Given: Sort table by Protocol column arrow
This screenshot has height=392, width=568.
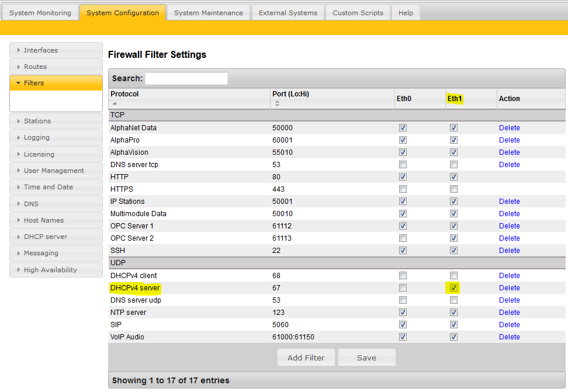Looking at the screenshot, I should click(115, 103).
